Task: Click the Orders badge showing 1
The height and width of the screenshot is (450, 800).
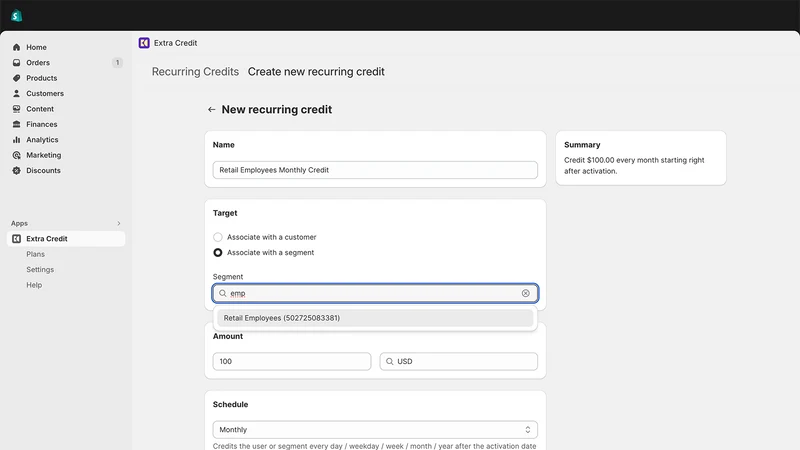Action: pos(117,63)
